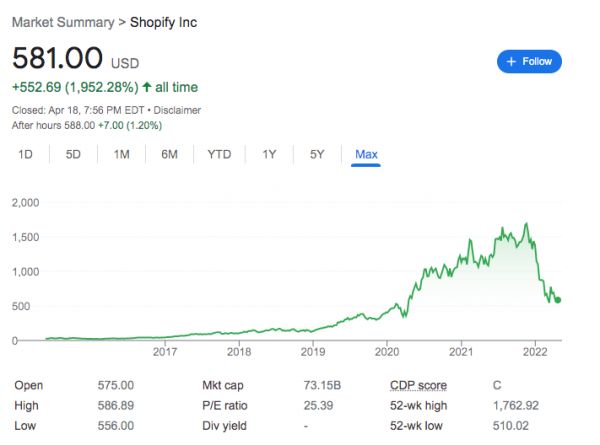Select the Max range tab
This screenshot has width=600, height=445.
[366, 154]
